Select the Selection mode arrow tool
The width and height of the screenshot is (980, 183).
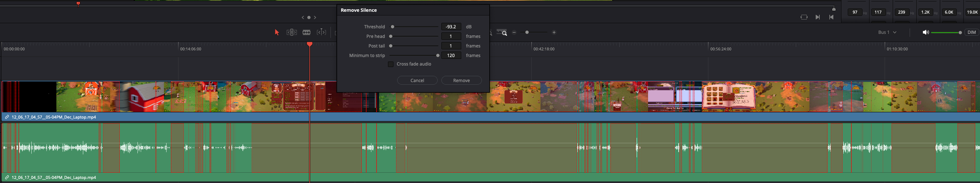tap(277, 32)
